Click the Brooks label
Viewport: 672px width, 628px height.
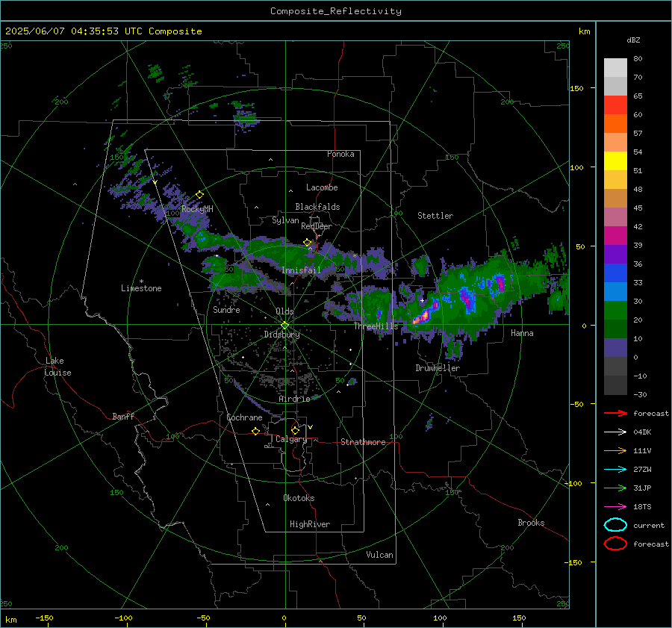[531, 523]
